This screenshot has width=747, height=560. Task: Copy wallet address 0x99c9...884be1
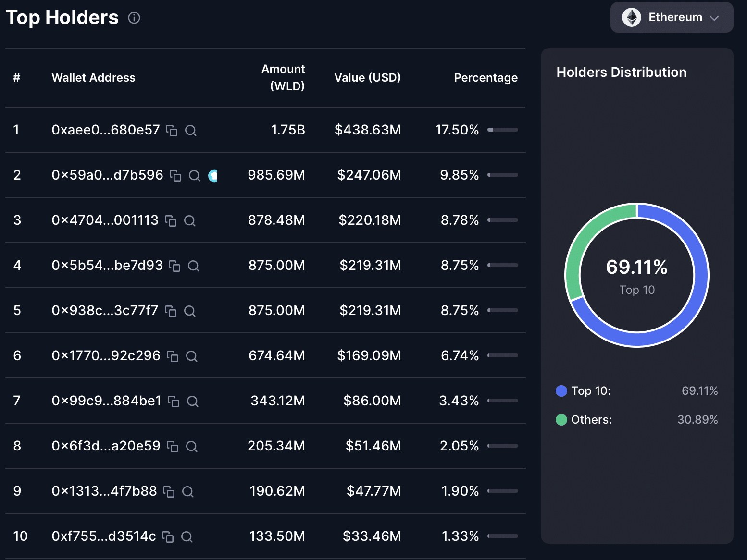pyautogui.click(x=174, y=402)
